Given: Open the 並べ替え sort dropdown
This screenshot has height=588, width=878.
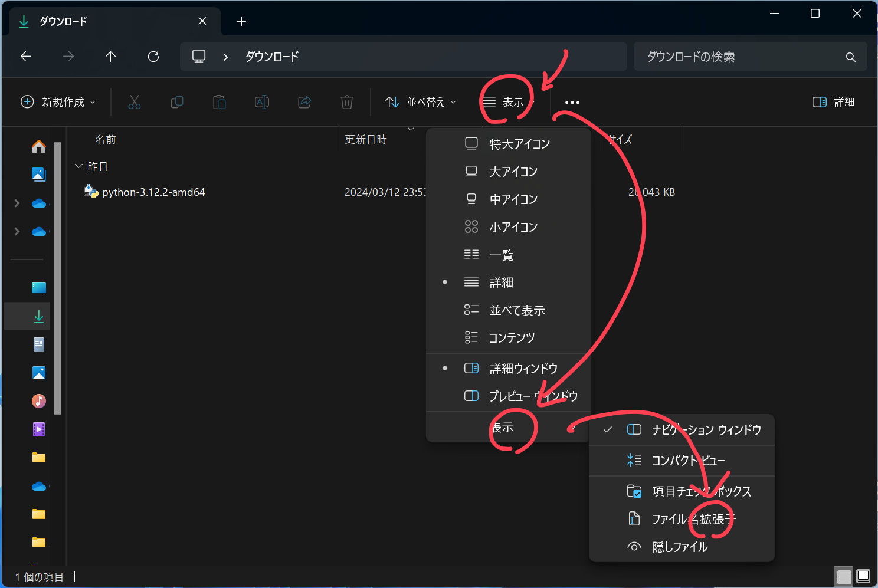Looking at the screenshot, I should pyautogui.click(x=421, y=103).
